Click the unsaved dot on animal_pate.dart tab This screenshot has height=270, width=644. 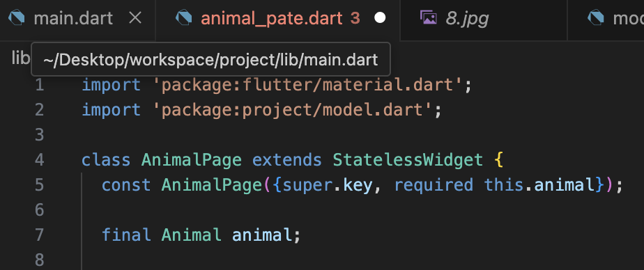(380, 18)
